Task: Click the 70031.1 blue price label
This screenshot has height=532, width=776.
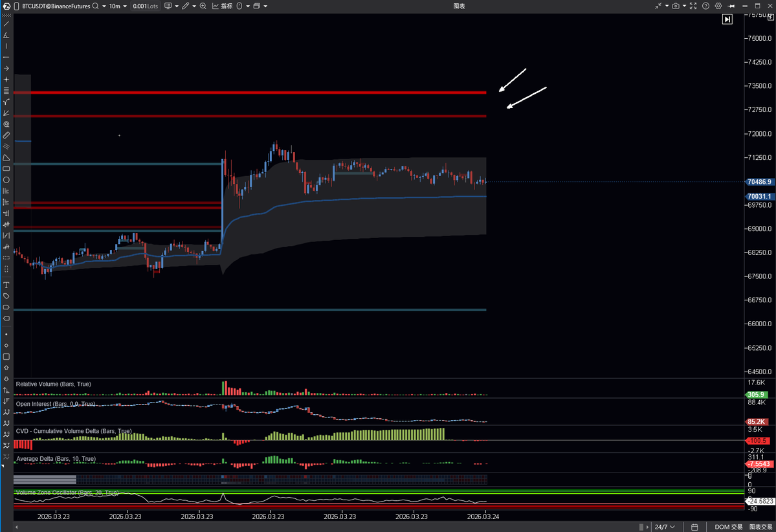Action: (x=760, y=197)
